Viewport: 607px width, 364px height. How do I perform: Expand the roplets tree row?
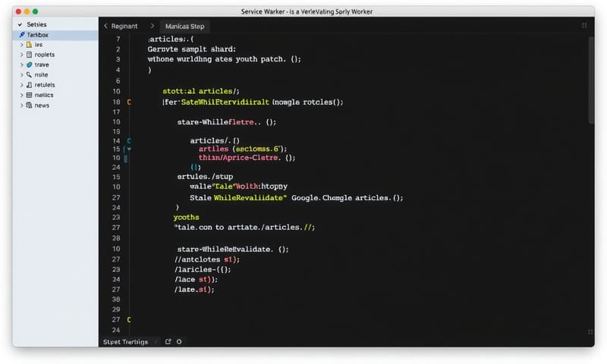(x=22, y=55)
